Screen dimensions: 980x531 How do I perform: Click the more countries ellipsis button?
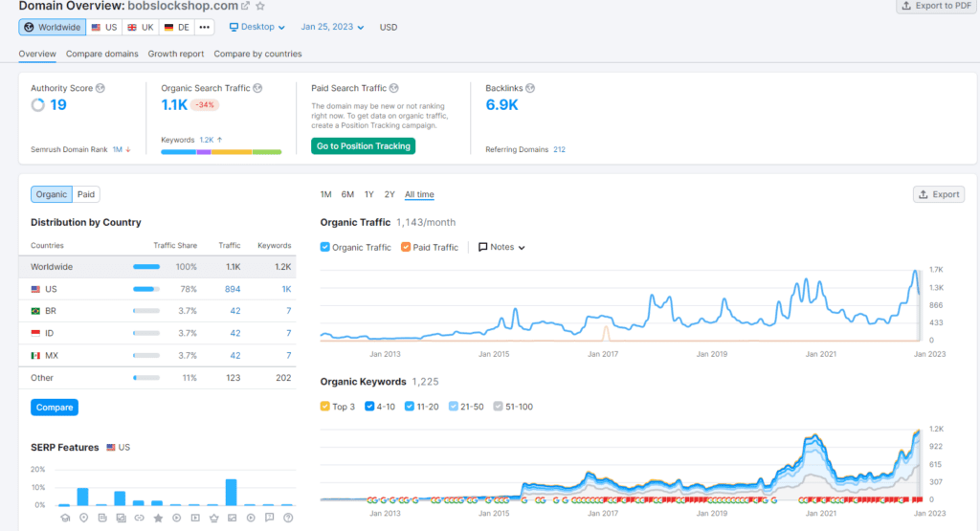tap(205, 28)
